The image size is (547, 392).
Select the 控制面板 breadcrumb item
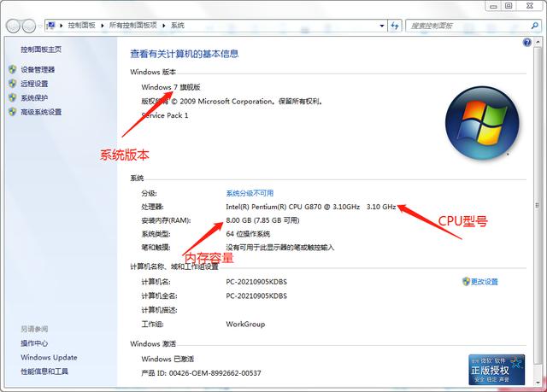82,25
